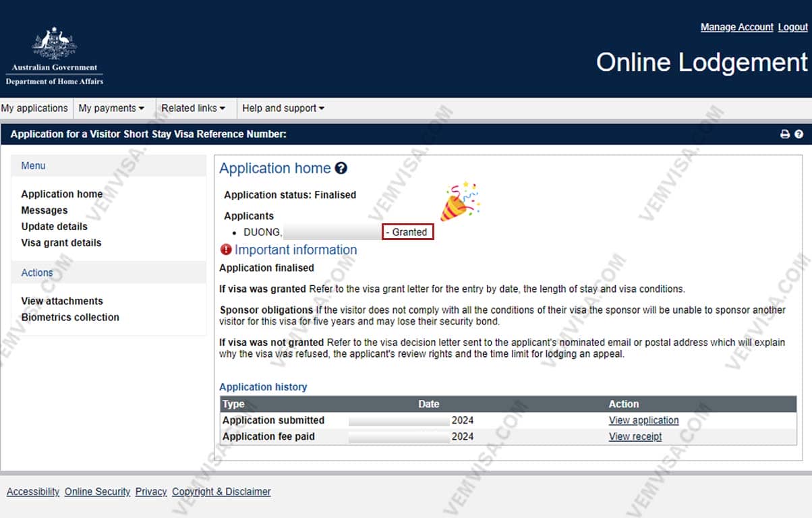Open Visa grant details
The height and width of the screenshot is (518, 812).
coord(61,243)
